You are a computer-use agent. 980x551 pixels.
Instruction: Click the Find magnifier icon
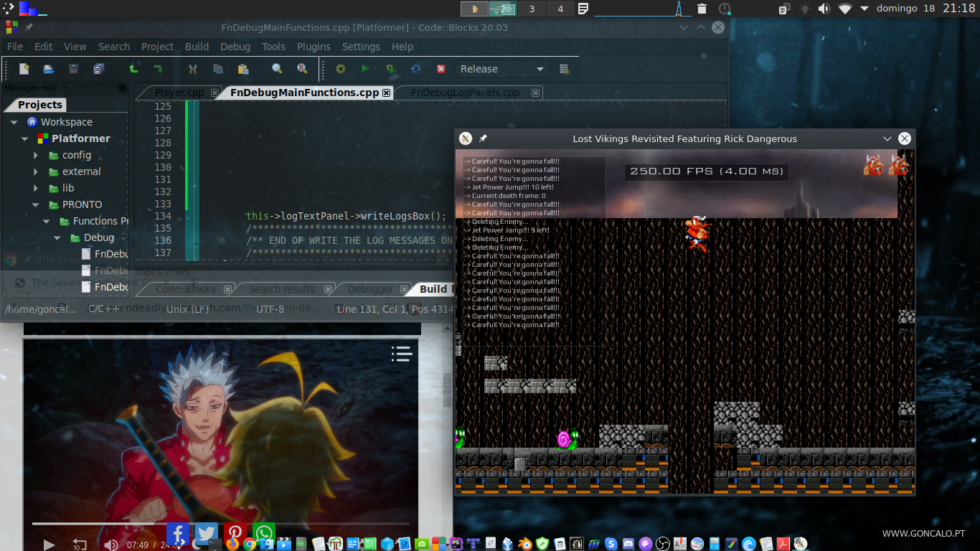277,69
